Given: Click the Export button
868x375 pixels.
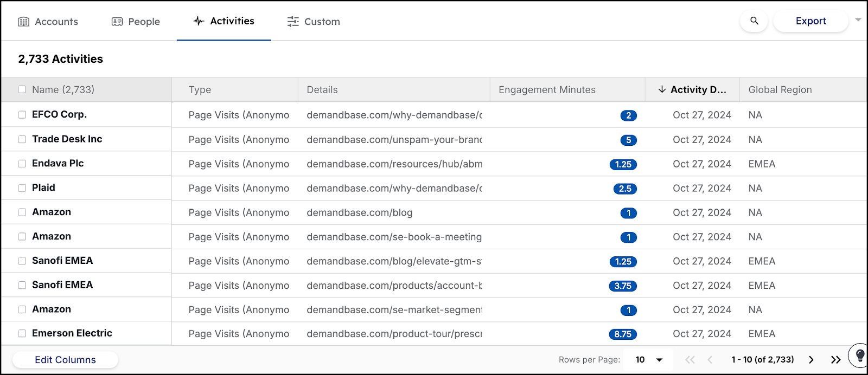Looking at the screenshot, I should (x=810, y=21).
